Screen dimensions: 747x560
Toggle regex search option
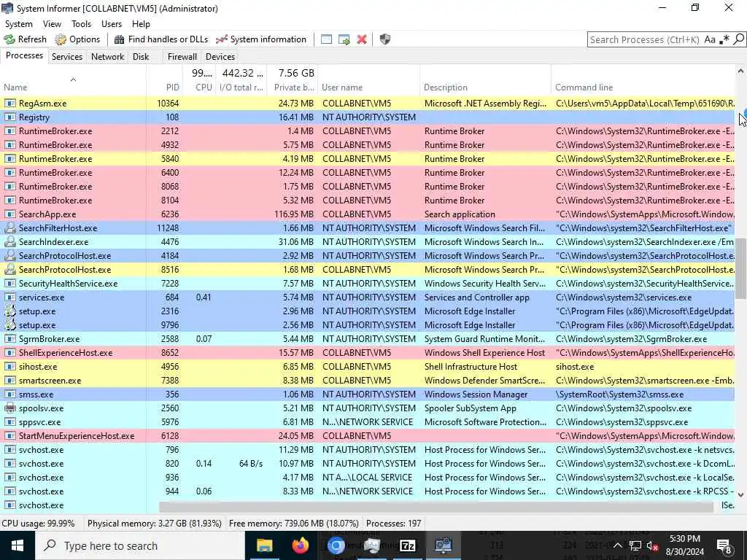click(724, 39)
